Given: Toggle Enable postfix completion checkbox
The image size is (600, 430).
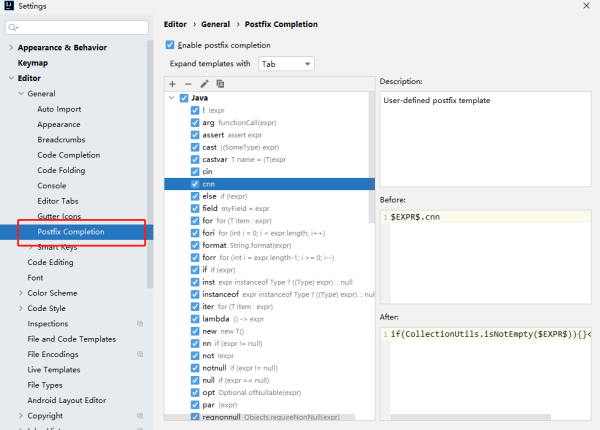Looking at the screenshot, I should coord(171,45).
